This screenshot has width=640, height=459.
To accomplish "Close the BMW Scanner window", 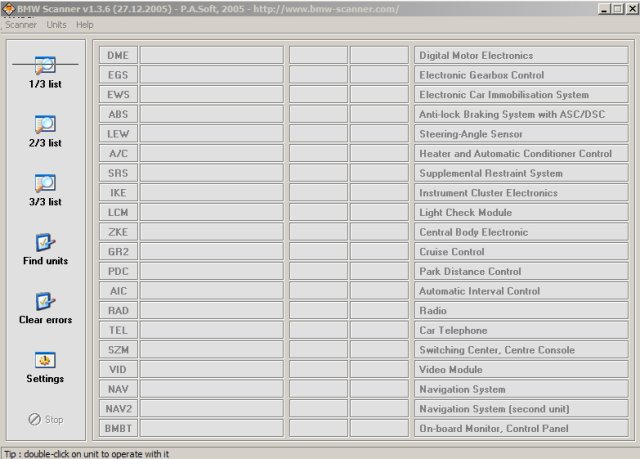I will pyautogui.click(x=632, y=9).
